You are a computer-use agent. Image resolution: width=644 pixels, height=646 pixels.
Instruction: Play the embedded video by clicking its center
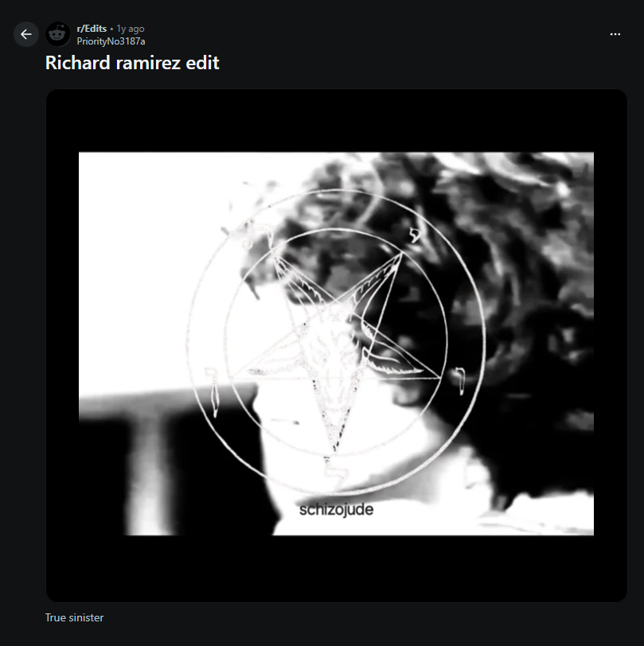coord(337,345)
